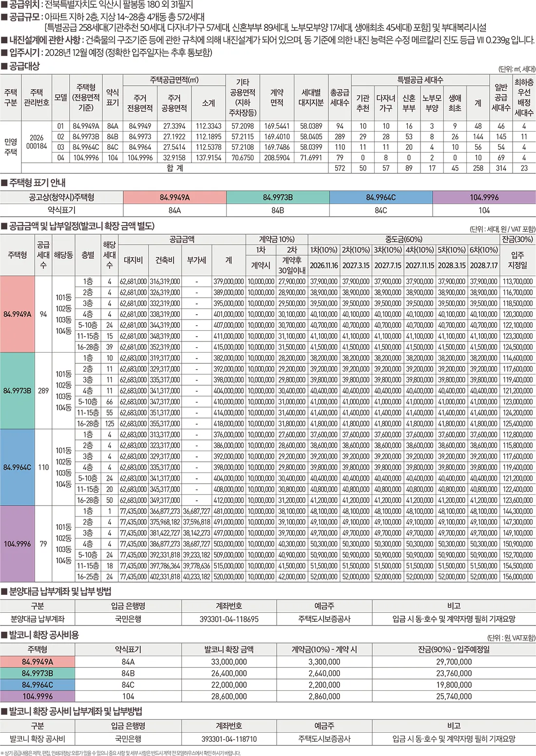Select balcony expansion amount 33,000,000
The height and width of the screenshot is (756, 536).
point(229,662)
